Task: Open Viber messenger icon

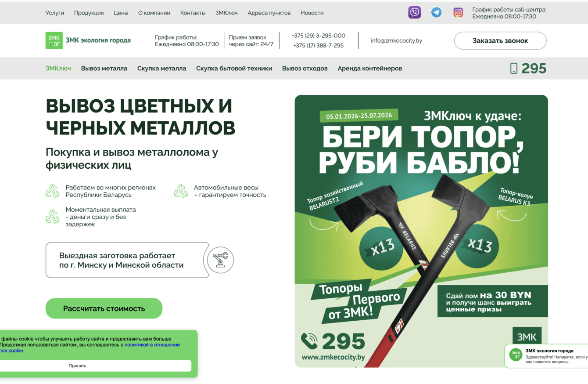Action: (x=414, y=12)
